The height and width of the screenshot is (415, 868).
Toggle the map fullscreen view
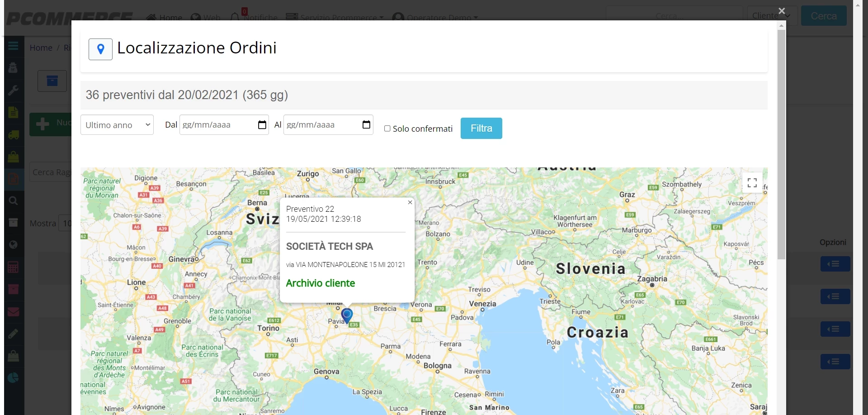coord(752,182)
